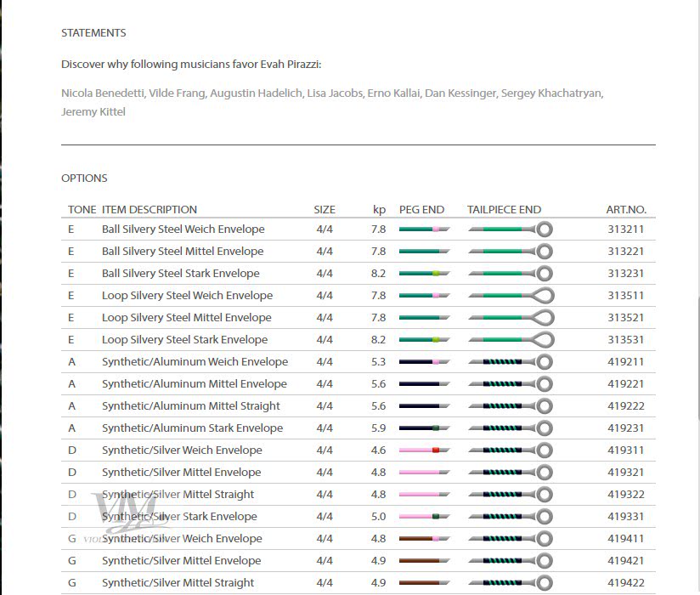Click the tailpiece loop image for article 313531
This screenshot has height=595, width=700.
coord(511,339)
